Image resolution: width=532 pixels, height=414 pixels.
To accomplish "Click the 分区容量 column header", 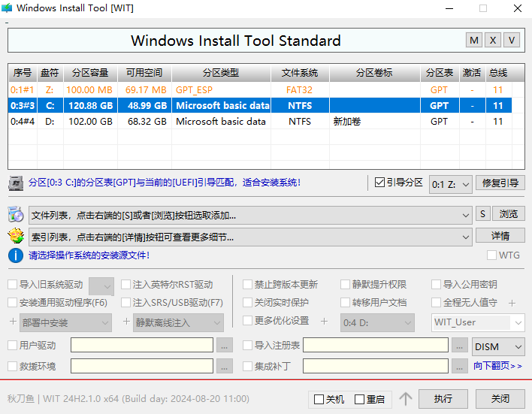I will (90, 73).
